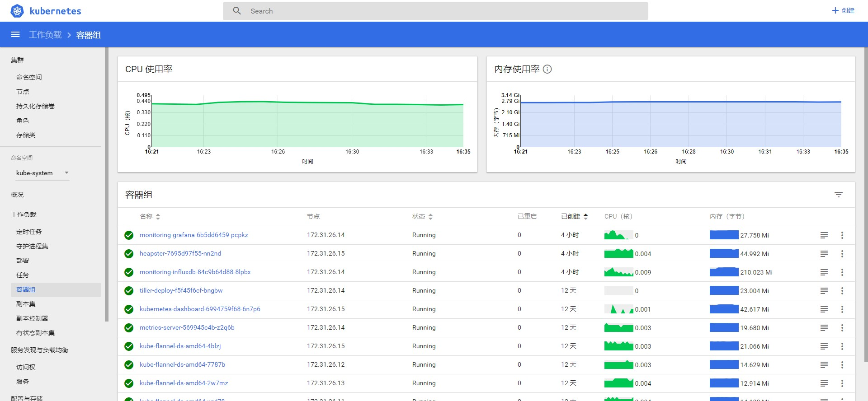Open the kube-system namespace dropdown

point(42,173)
